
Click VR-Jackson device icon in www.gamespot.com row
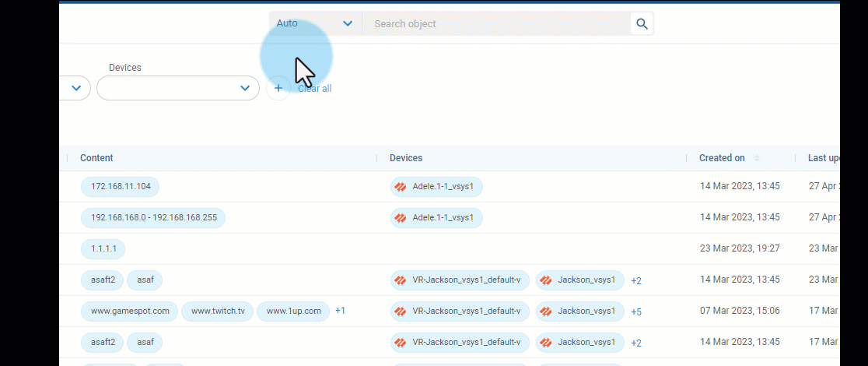[x=401, y=311]
